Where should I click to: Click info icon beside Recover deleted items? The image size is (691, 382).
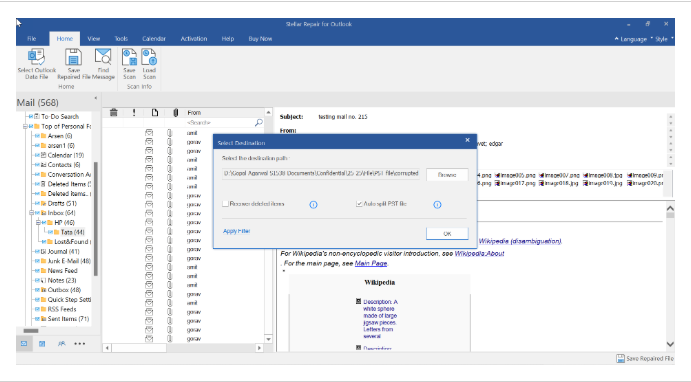point(313,204)
